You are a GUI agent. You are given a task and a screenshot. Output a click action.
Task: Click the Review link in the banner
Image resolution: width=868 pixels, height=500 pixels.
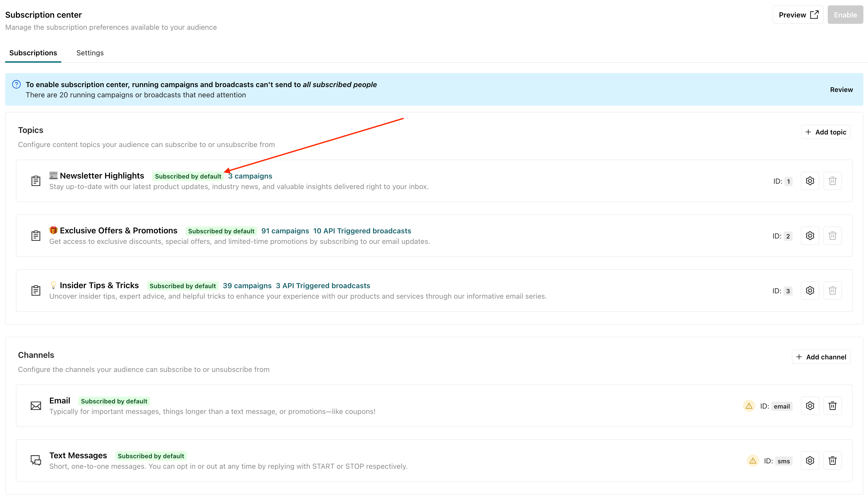point(841,89)
